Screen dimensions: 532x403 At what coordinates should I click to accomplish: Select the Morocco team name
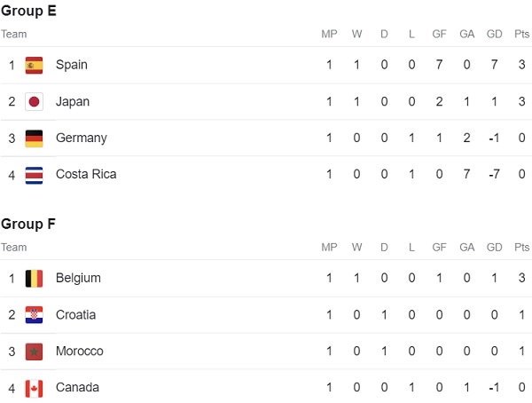[x=80, y=351]
